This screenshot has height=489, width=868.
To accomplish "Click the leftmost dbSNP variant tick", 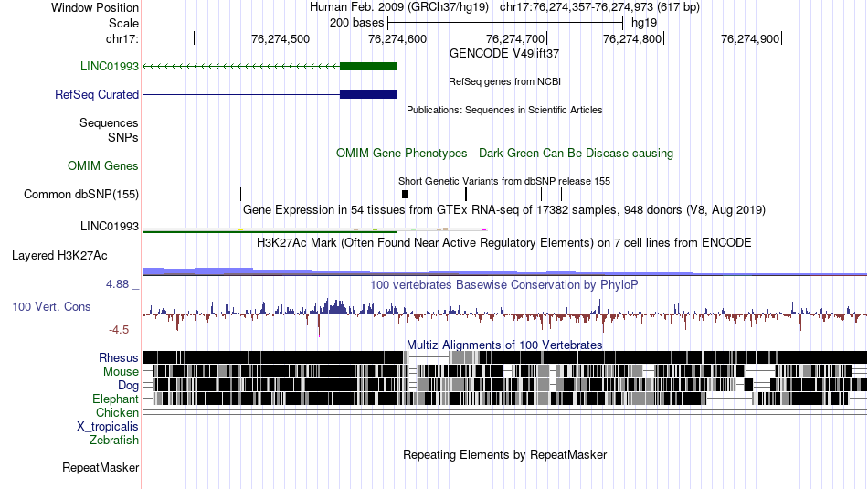I will click(x=241, y=194).
